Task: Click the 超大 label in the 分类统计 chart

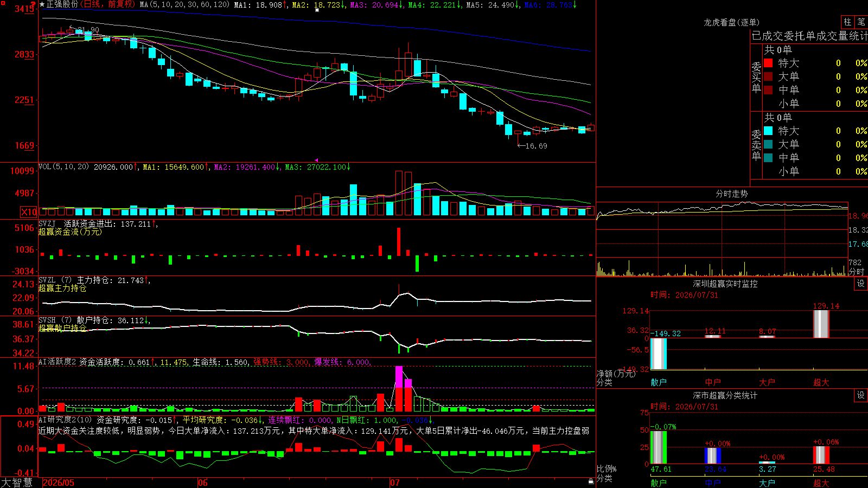Action: pos(821,483)
